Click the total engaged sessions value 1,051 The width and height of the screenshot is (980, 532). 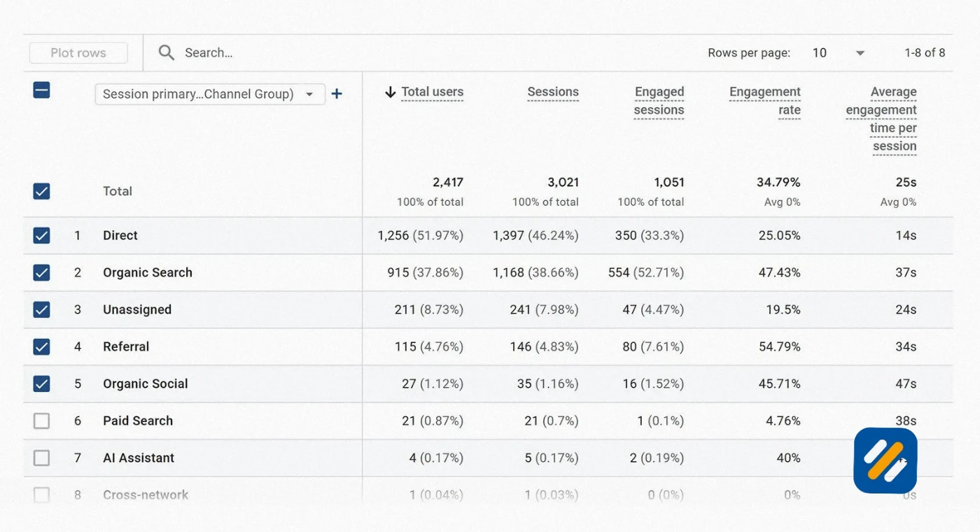669,182
